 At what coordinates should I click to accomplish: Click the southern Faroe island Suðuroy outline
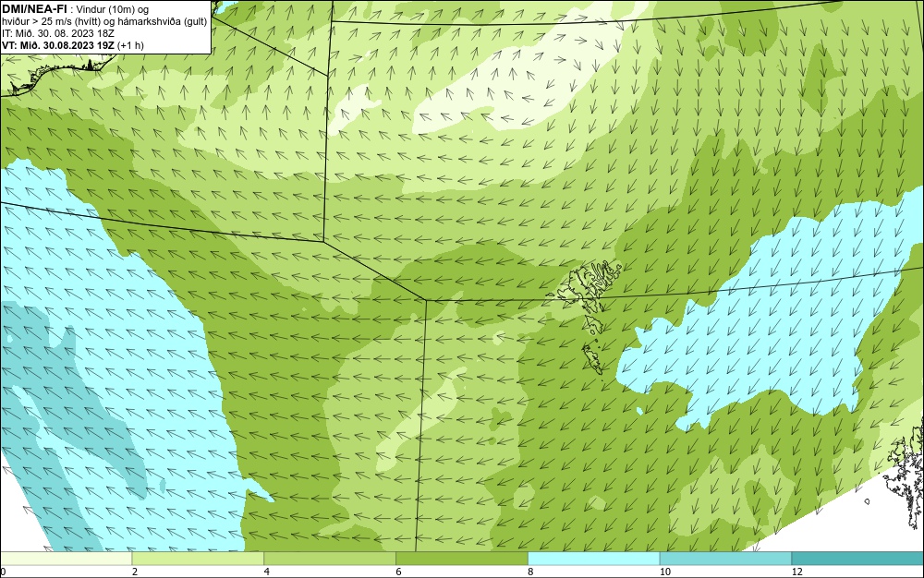pyautogui.click(x=593, y=359)
